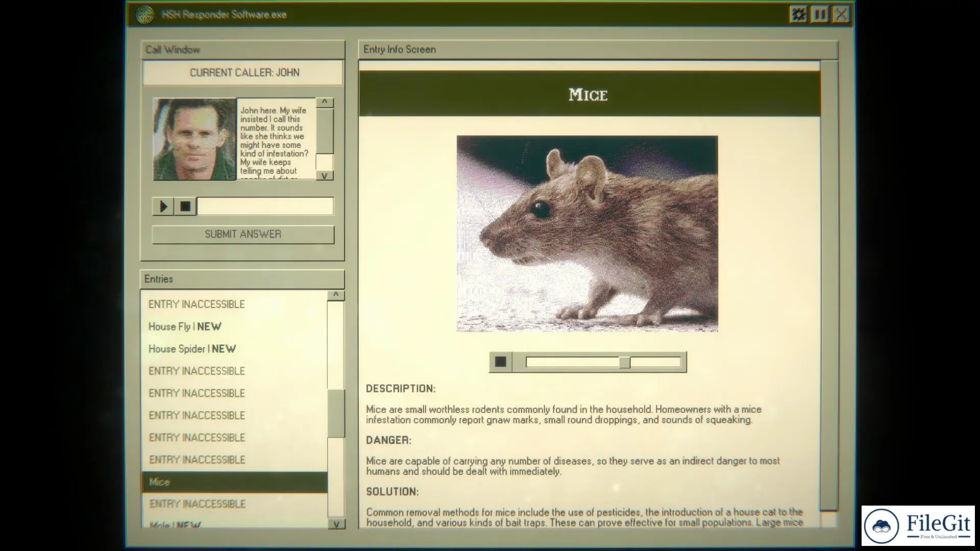The width and height of the screenshot is (980, 551).
Task: Click the caller dialogue scrollbar thumb
Action: (x=325, y=131)
